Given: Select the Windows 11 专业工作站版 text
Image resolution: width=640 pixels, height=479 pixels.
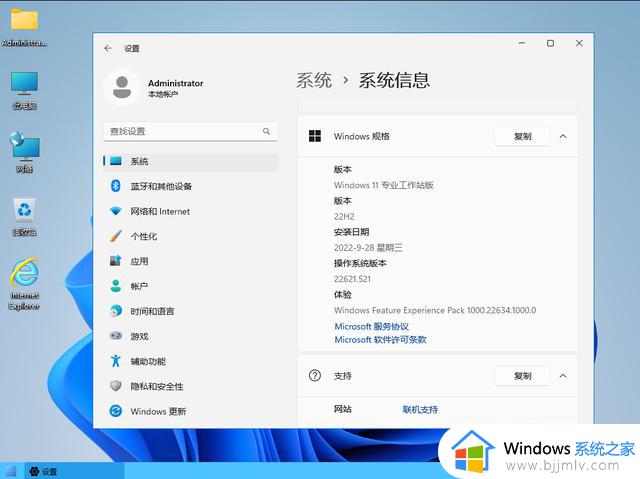Looking at the screenshot, I should [x=384, y=185].
